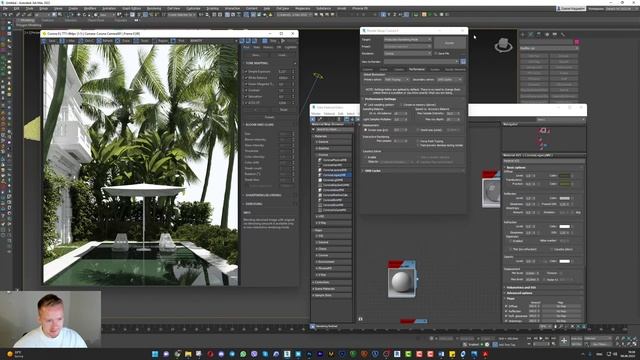This screenshot has width=640, height=360.
Task: Open the Primary solver dropdown
Action: click(x=396, y=80)
